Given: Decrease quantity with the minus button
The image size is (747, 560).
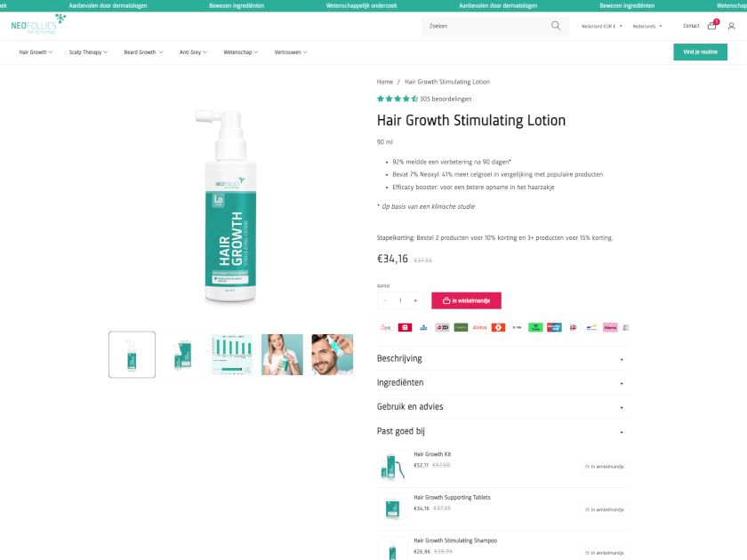Looking at the screenshot, I should pos(385,300).
